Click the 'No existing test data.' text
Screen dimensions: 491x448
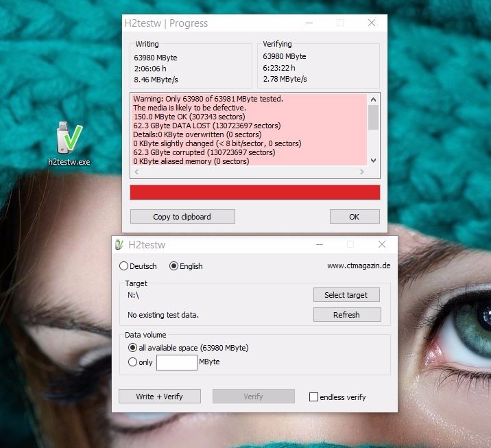[163, 315]
